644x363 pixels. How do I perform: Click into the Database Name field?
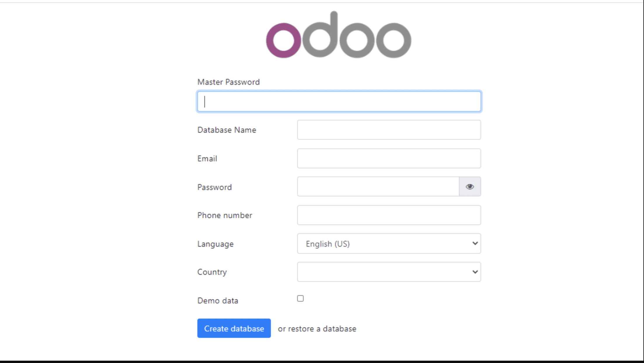coord(389,130)
